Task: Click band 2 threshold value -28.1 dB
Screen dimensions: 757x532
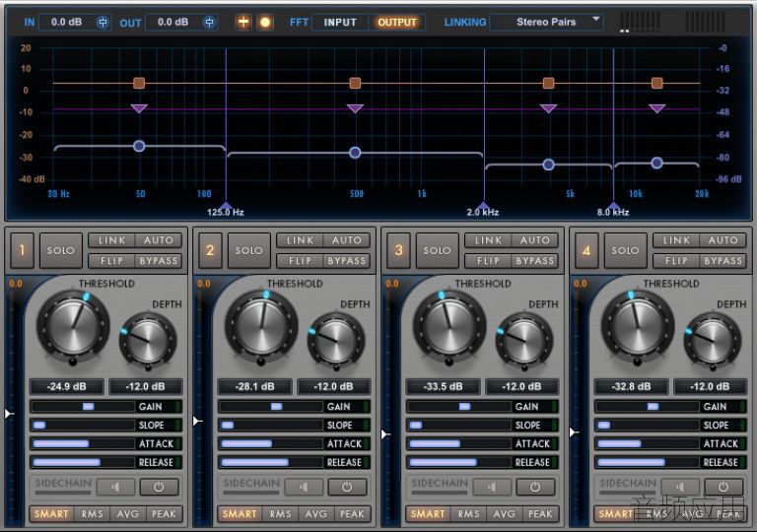Action: (x=255, y=387)
